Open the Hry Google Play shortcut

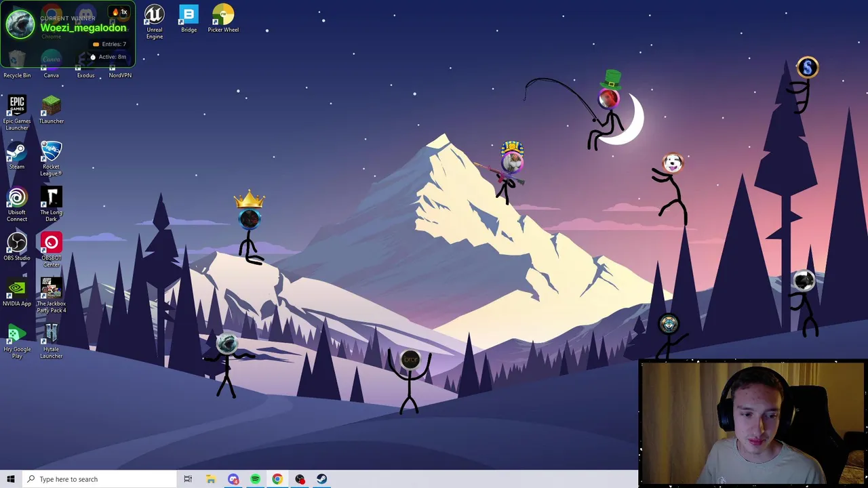(17, 341)
